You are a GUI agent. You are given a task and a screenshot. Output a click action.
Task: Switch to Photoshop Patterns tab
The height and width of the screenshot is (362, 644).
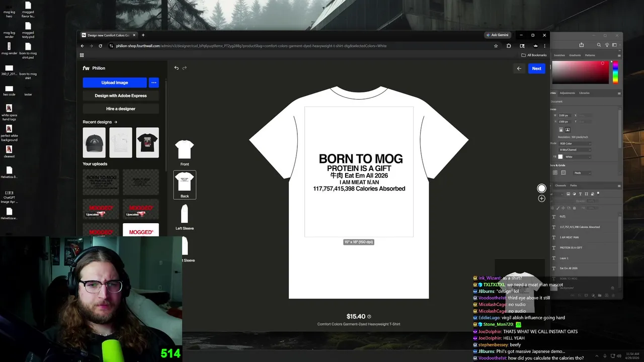[590, 55]
